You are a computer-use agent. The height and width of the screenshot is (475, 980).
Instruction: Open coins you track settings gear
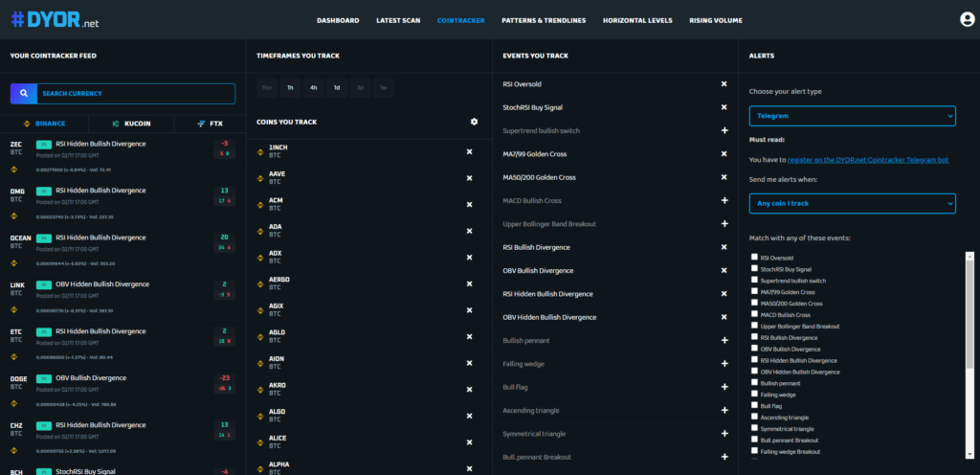tap(474, 122)
